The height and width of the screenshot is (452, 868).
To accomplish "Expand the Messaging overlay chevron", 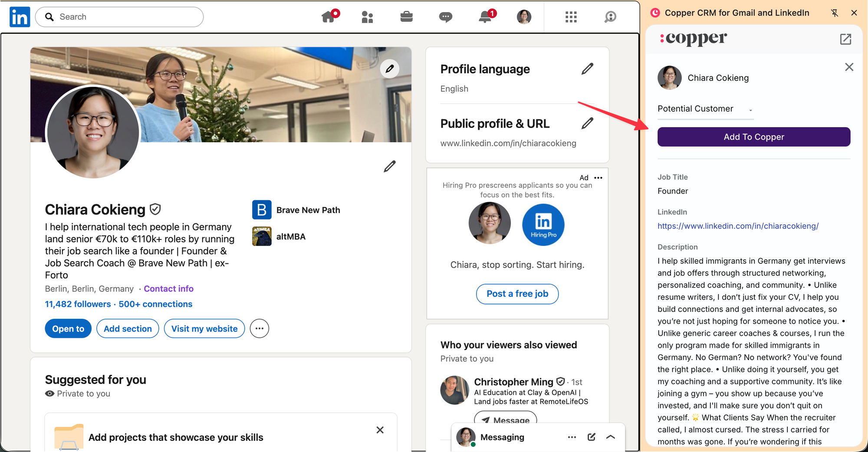I will tap(611, 437).
